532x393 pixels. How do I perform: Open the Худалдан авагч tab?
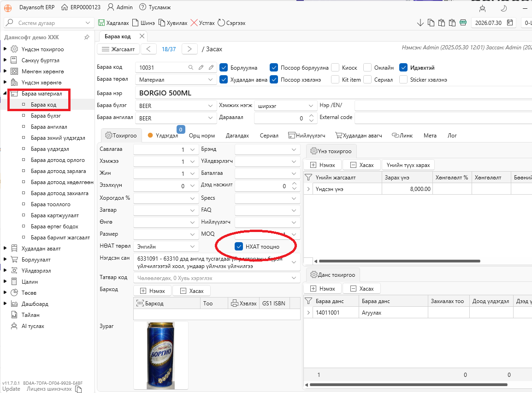click(359, 136)
